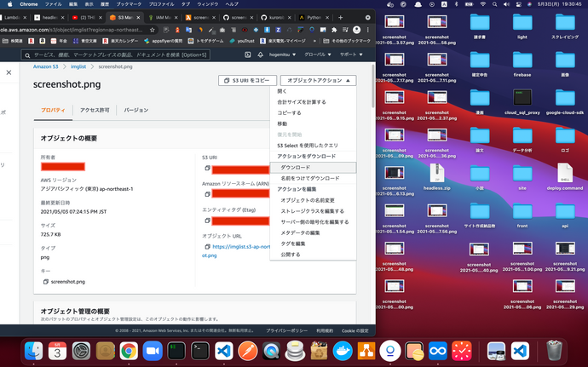The width and height of the screenshot is (588, 367).
Task: Select 公開する menu entry
Action: (x=313, y=255)
